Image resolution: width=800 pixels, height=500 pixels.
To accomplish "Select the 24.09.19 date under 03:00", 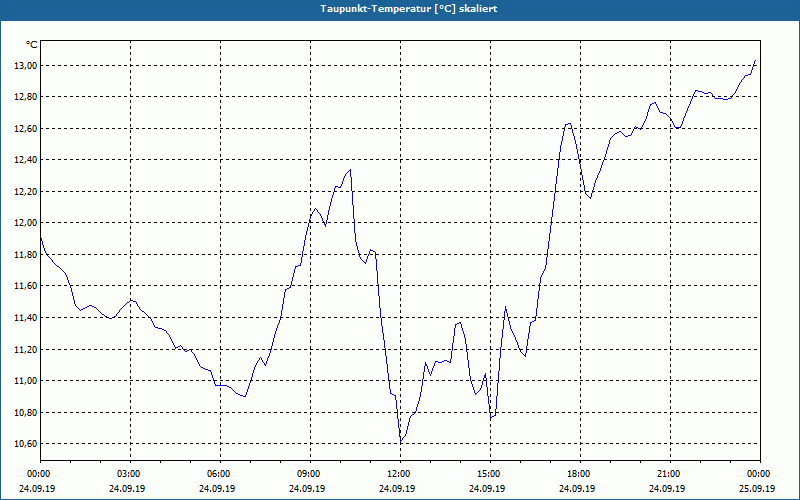I will (127, 489).
